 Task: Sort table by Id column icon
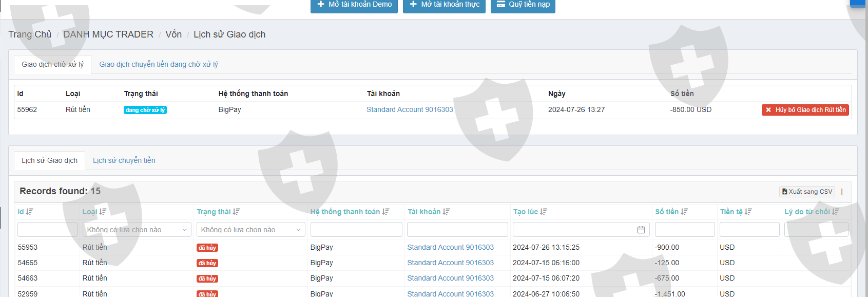click(x=30, y=212)
